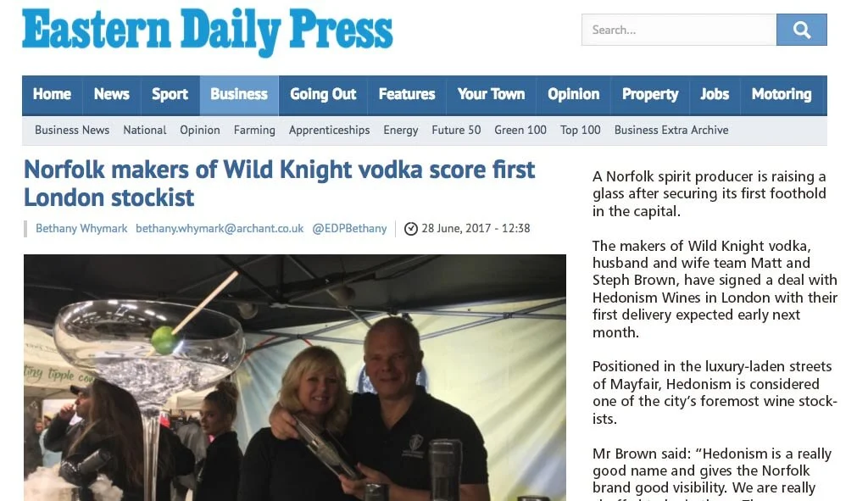
Task: Click the Wild Knight vodka article headline
Action: tap(279, 183)
